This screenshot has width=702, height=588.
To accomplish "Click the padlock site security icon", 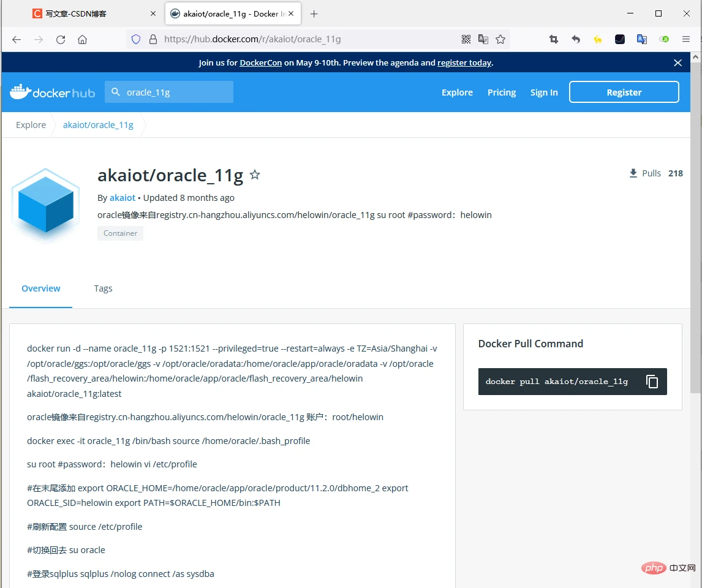I will [153, 39].
